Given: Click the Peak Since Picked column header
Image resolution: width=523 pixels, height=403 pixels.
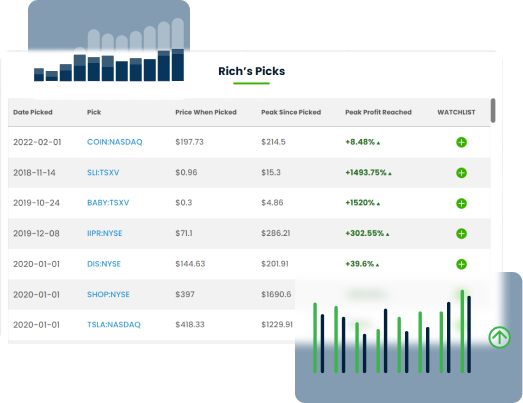Looking at the screenshot, I should tap(291, 112).
